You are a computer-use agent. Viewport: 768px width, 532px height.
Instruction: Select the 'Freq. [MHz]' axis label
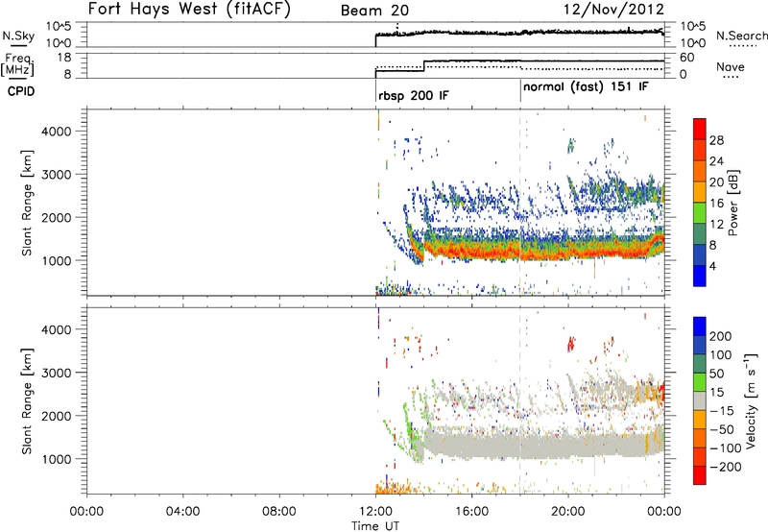coord(18,64)
